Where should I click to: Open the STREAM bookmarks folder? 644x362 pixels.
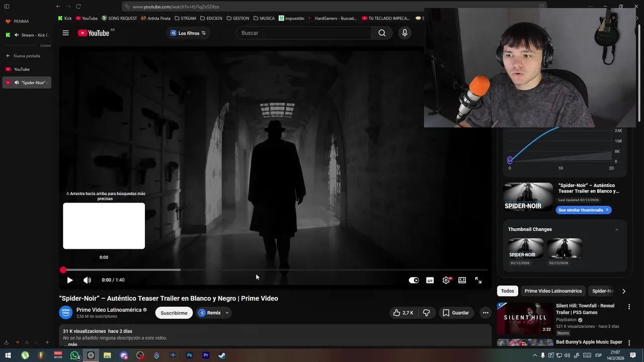[x=185, y=18]
